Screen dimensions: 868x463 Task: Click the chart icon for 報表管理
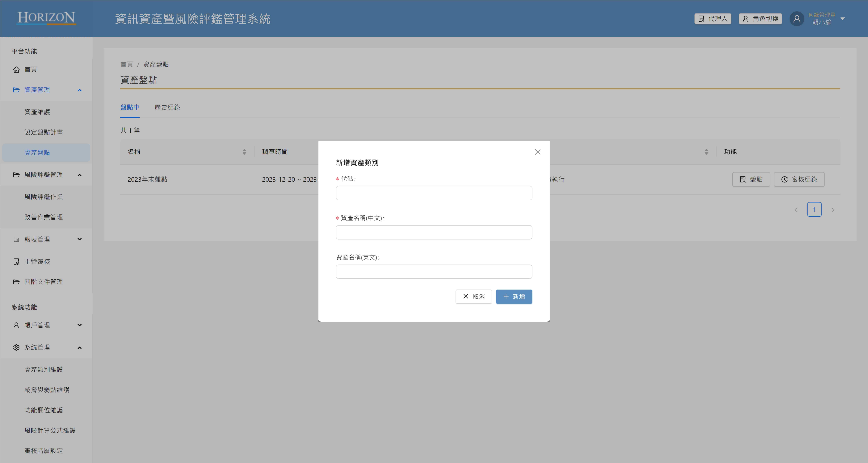16,239
